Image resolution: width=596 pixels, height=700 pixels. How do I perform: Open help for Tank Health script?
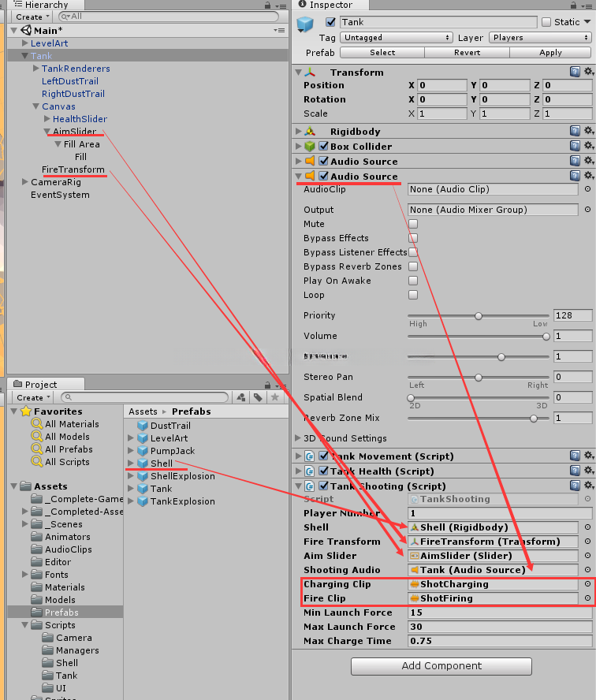click(x=575, y=471)
